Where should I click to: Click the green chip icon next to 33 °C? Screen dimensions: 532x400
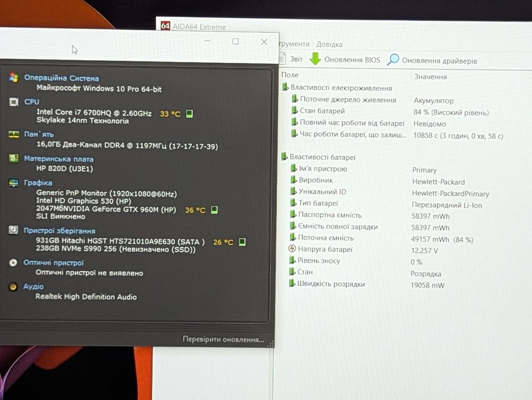189,113
